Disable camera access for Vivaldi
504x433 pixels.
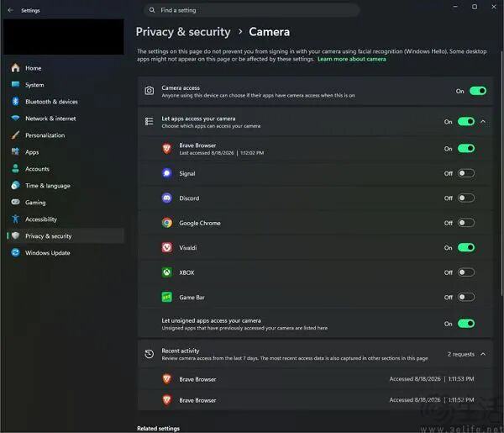tap(466, 247)
